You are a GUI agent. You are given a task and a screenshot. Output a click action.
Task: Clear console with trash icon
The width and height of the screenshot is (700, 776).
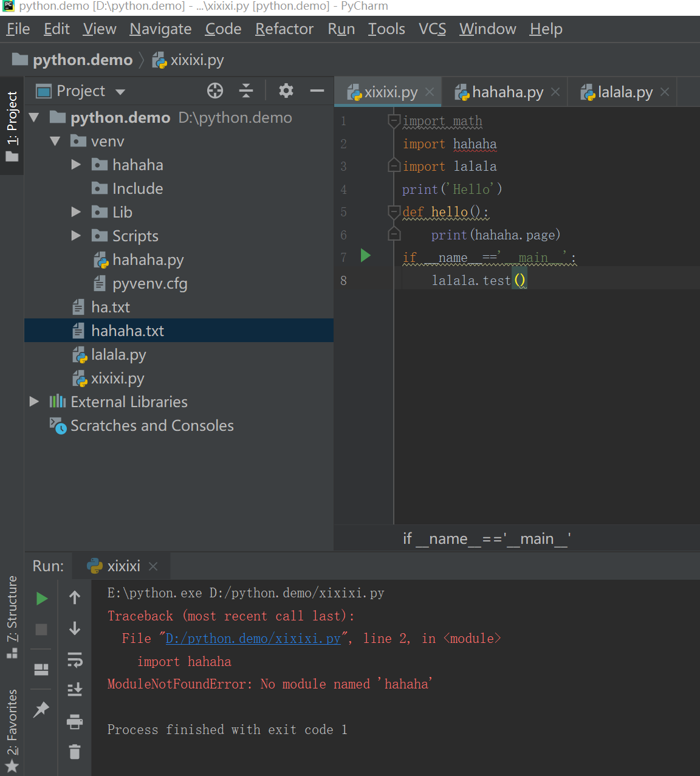tap(75, 752)
